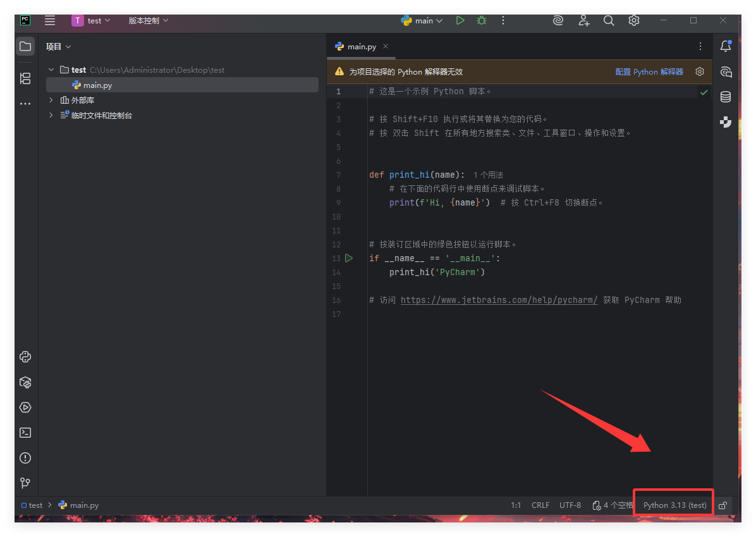Screen dimensions: 756x537
Task: Change UTF-8 file encoding
Action: pos(570,505)
